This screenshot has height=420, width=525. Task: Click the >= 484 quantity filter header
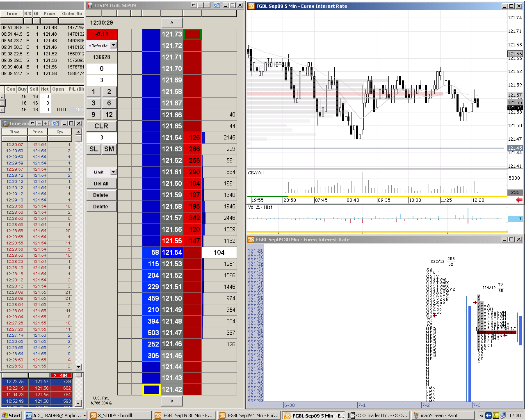[x=61, y=375]
